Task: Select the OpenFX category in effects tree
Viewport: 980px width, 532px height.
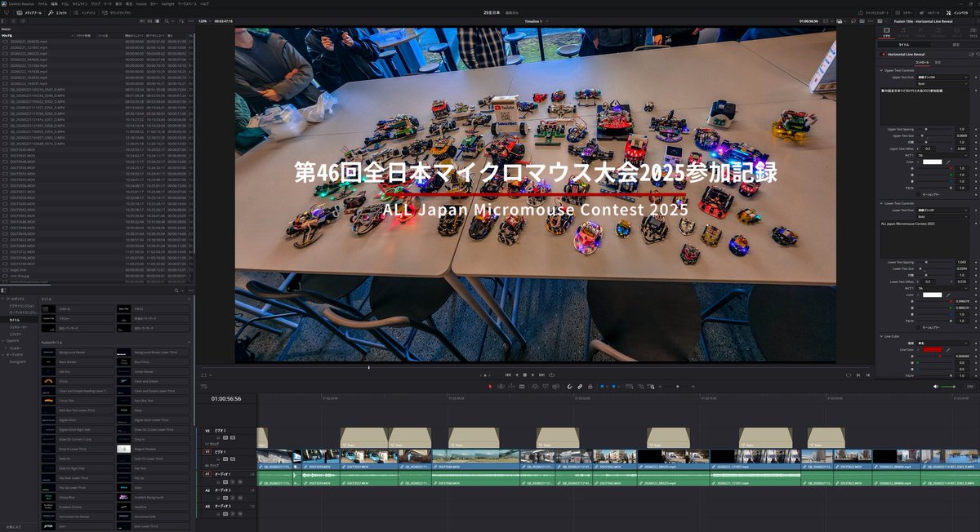Action: coord(12,340)
